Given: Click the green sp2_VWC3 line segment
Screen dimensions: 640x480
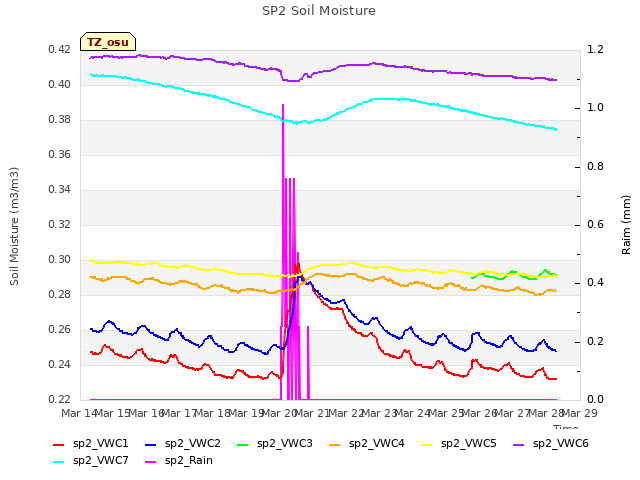Looking at the screenshot, I should 514,275.
